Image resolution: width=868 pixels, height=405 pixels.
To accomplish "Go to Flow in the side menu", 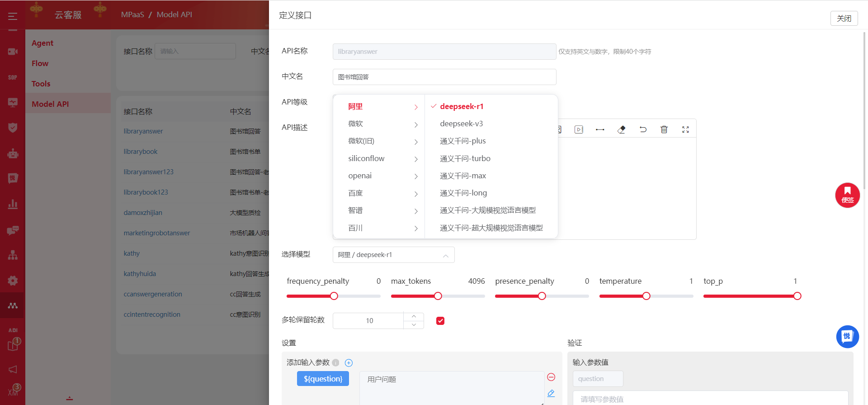I will (40, 63).
